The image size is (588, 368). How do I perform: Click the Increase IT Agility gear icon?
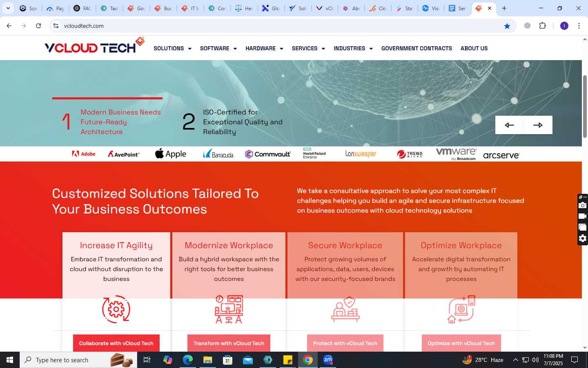pos(116,310)
